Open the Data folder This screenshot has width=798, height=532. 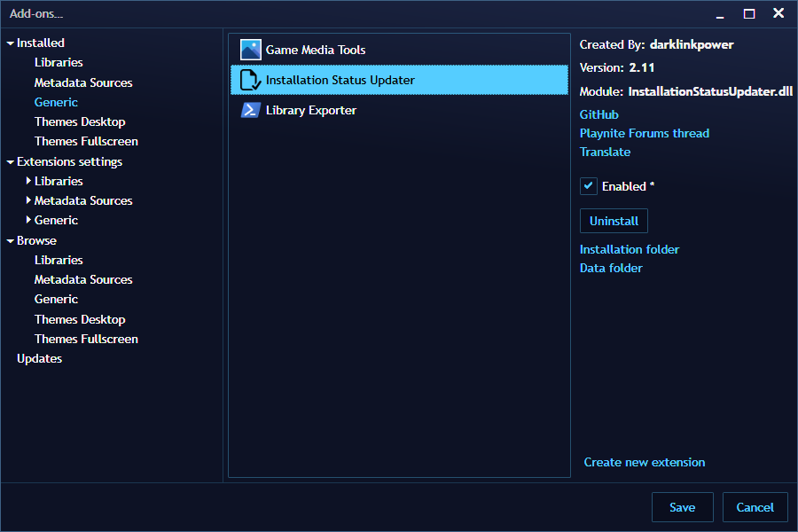coord(611,268)
